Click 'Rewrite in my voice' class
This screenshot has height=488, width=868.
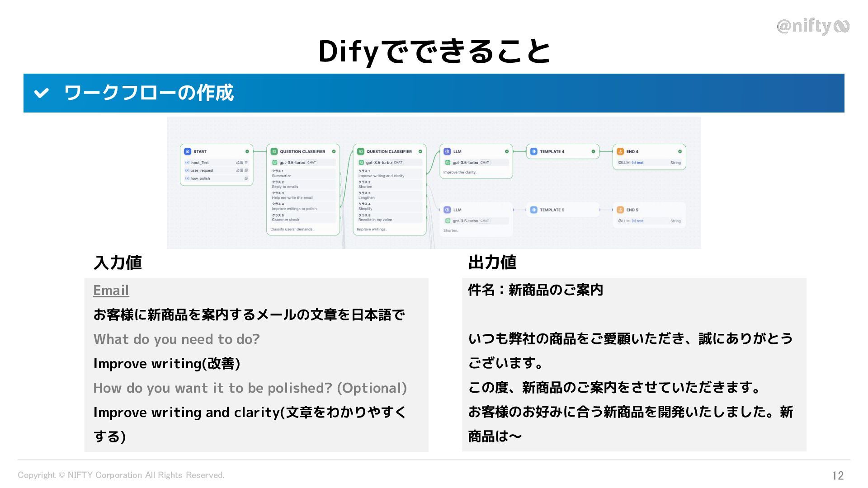pyautogui.click(x=375, y=220)
